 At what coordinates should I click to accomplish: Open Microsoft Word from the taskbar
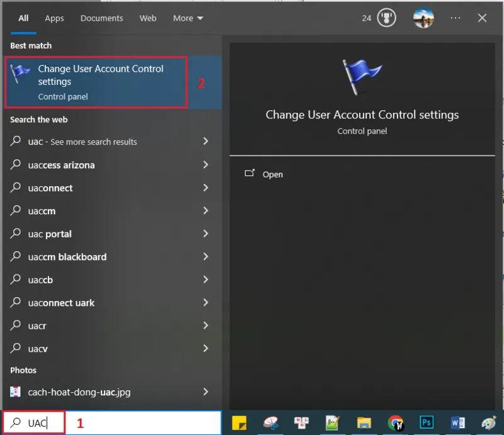(x=458, y=422)
